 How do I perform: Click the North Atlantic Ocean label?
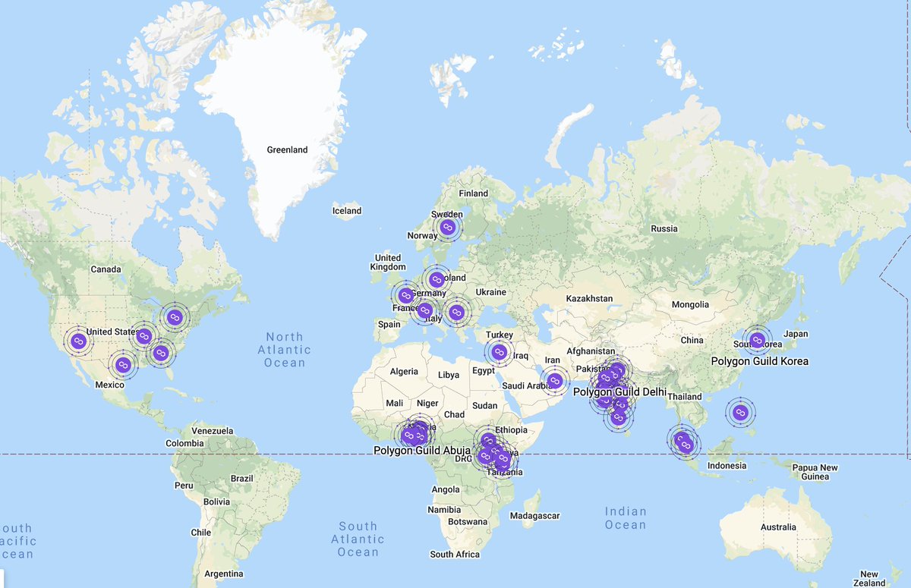point(285,350)
